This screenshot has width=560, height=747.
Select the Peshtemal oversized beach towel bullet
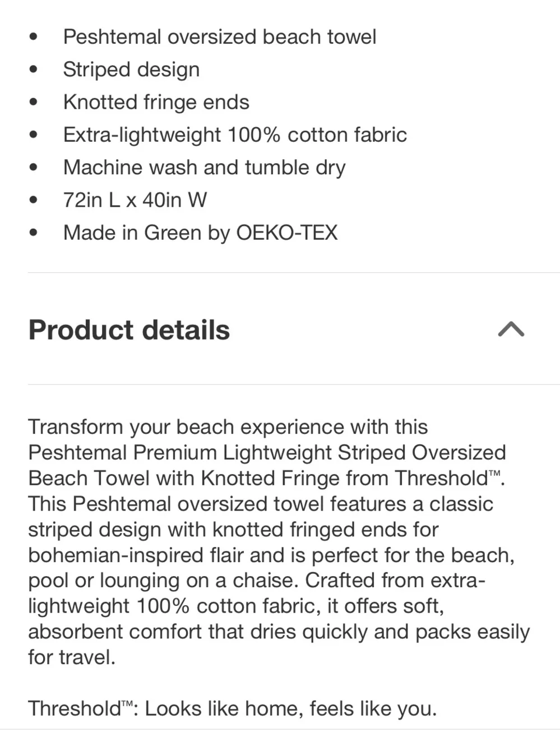[x=219, y=37]
